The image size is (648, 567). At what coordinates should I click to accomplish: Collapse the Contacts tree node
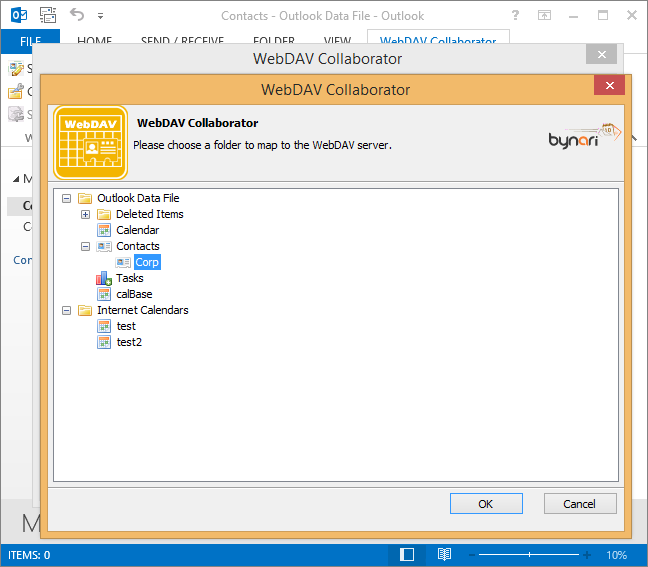(86, 247)
